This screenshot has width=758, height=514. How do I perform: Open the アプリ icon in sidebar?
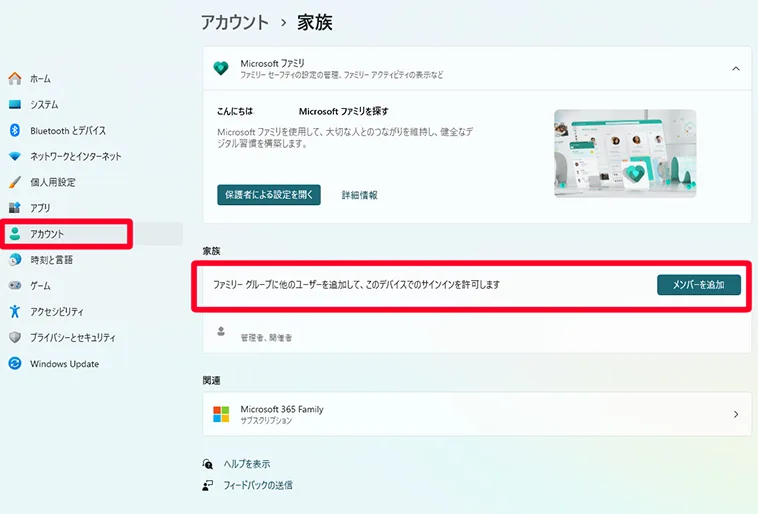click(15, 208)
